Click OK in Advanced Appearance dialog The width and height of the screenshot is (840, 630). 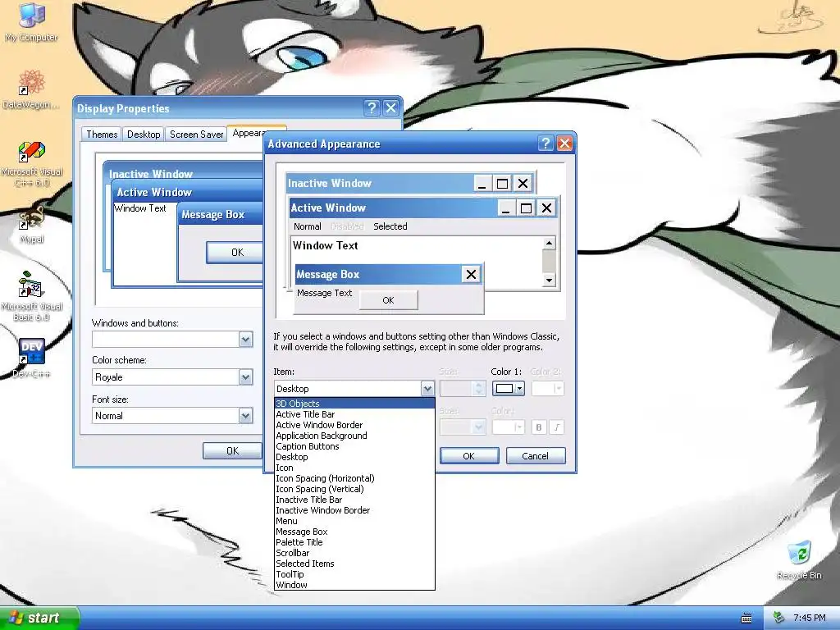468,456
